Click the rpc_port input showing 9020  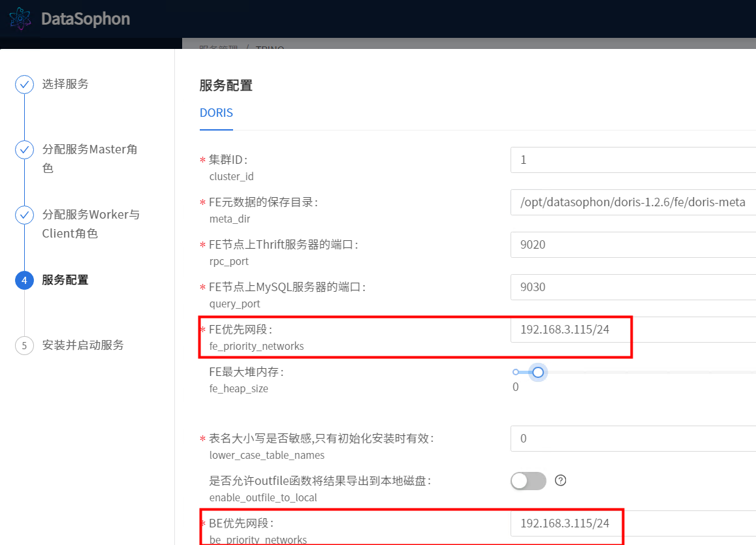click(x=633, y=245)
